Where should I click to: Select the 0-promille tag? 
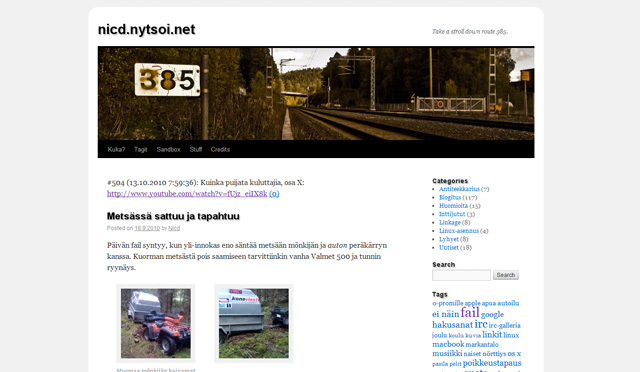[448, 303]
